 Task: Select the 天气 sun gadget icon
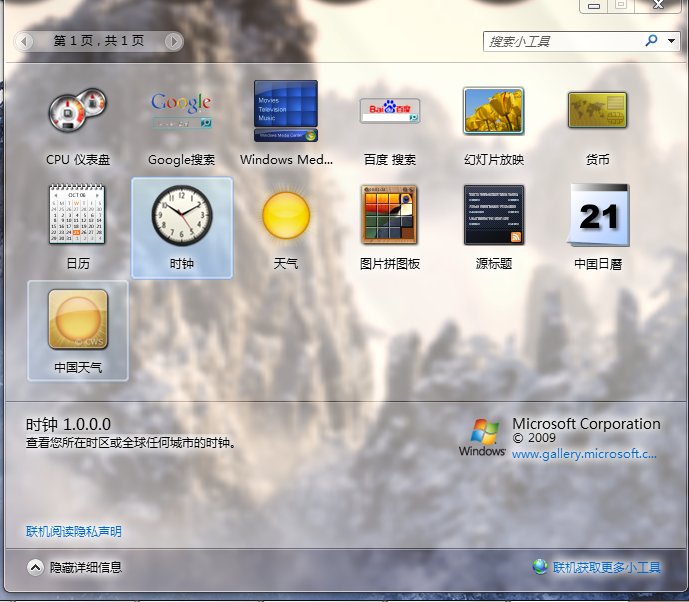click(286, 215)
